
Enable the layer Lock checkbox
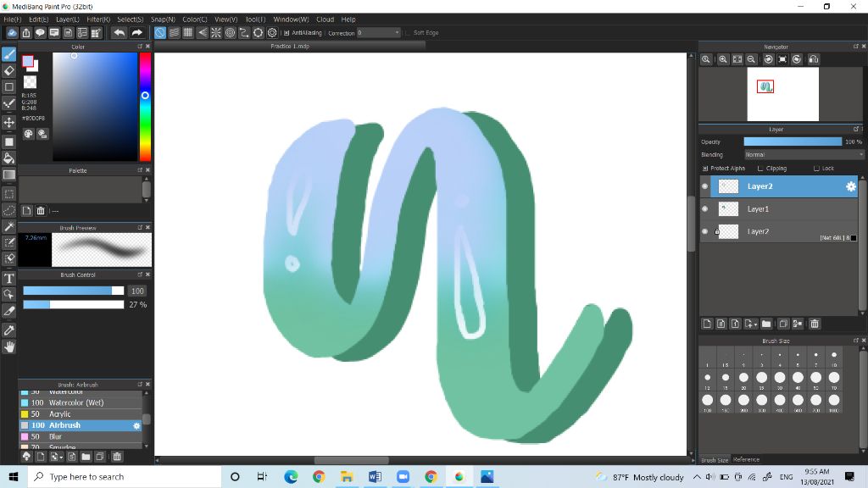click(816, 169)
